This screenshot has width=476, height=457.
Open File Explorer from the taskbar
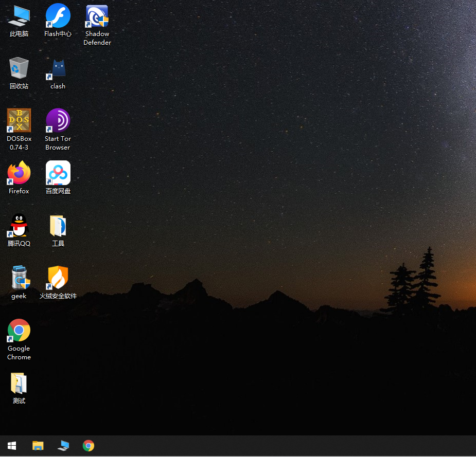[38, 446]
